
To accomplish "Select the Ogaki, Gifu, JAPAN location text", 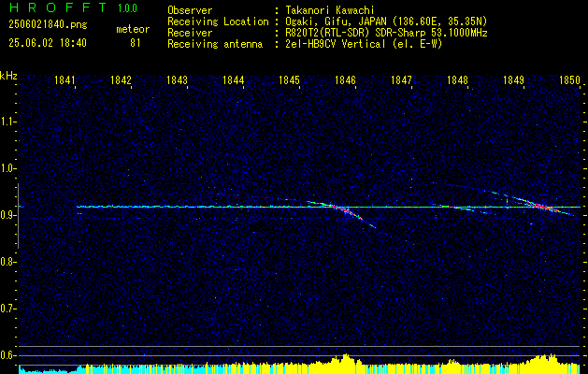I will pyautogui.click(x=386, y=22).
